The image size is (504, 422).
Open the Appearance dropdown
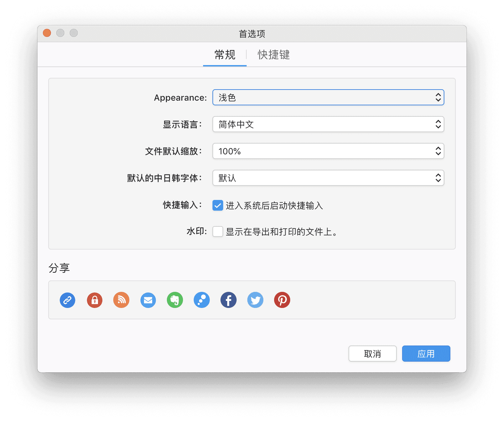tap(328, 97)
